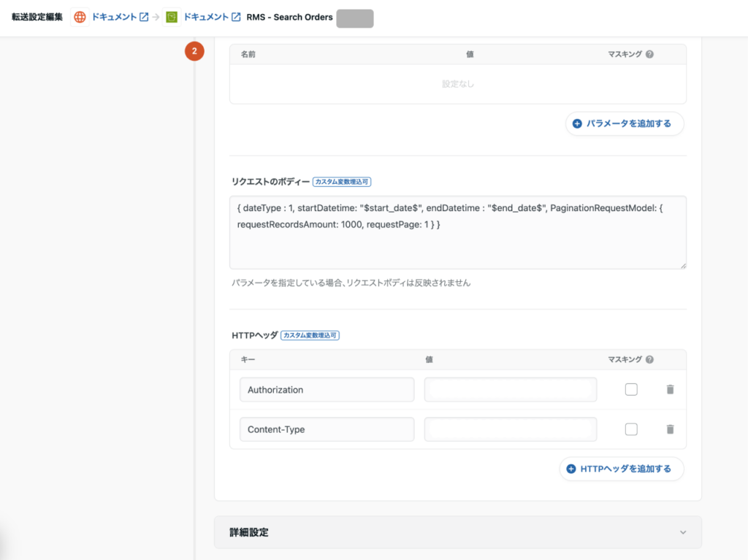
Task: Click the パラメータを追加する button
Action: (x=625, y=124)
